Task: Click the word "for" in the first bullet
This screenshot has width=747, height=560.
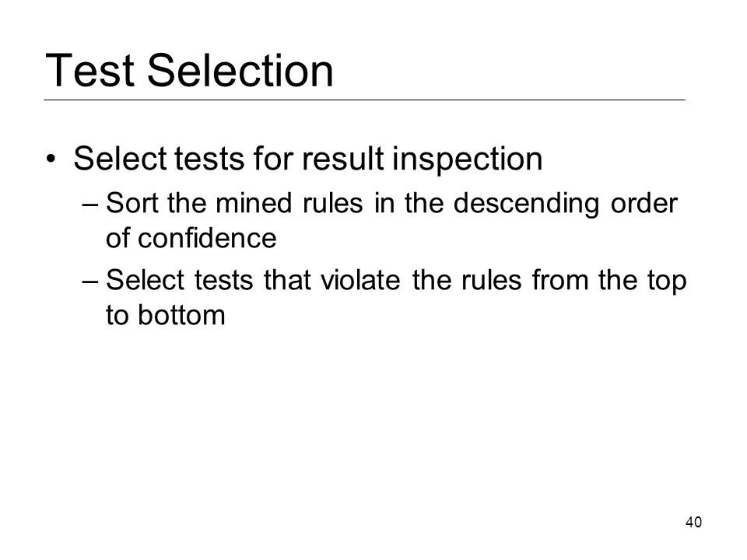Action: 272,158
